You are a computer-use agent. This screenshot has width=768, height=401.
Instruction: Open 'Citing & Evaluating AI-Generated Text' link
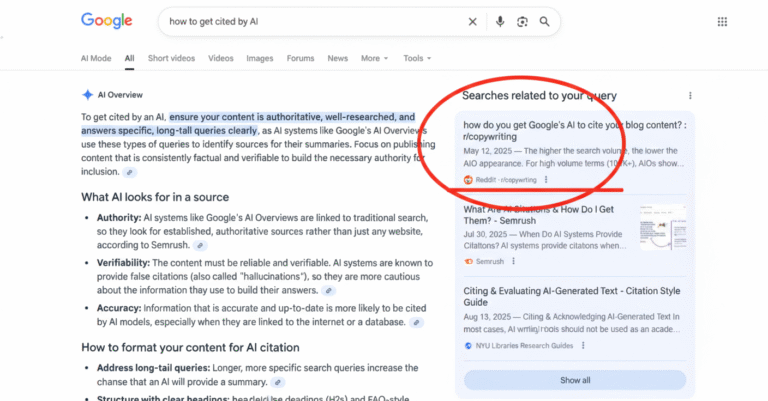point(572,296)
